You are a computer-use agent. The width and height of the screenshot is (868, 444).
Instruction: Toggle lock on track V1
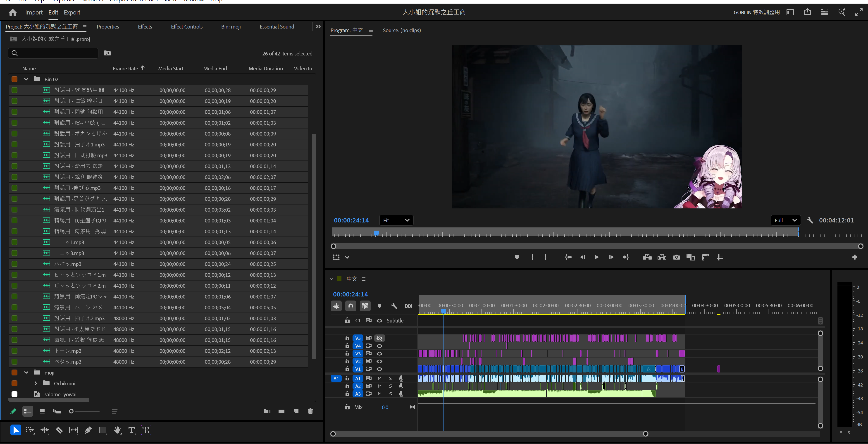(x=347, y=369)
